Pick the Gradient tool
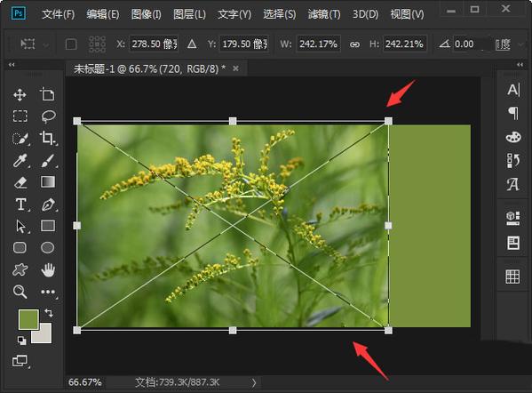The width and height of the screenshot is (532, 393). 48,182
